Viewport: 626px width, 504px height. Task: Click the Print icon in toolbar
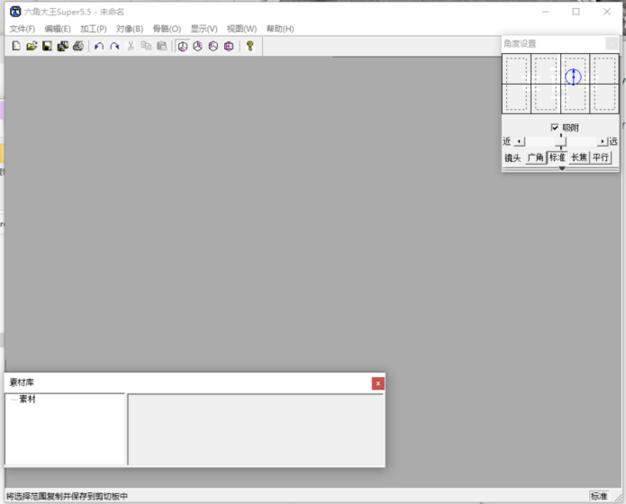click(x=78, y=46)
